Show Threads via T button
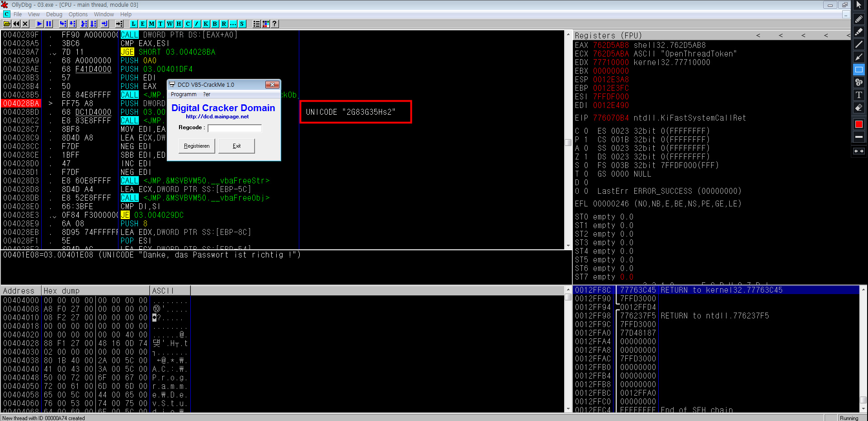 [161, 24]
